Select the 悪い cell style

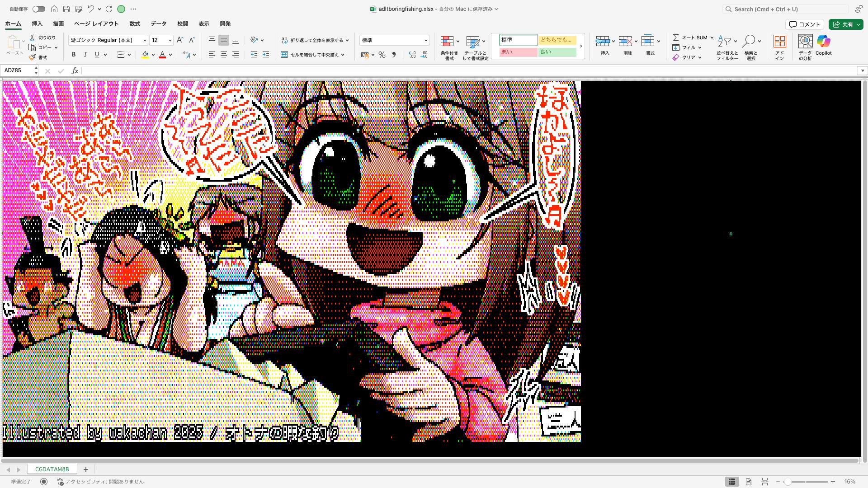[x=519, y=52]
